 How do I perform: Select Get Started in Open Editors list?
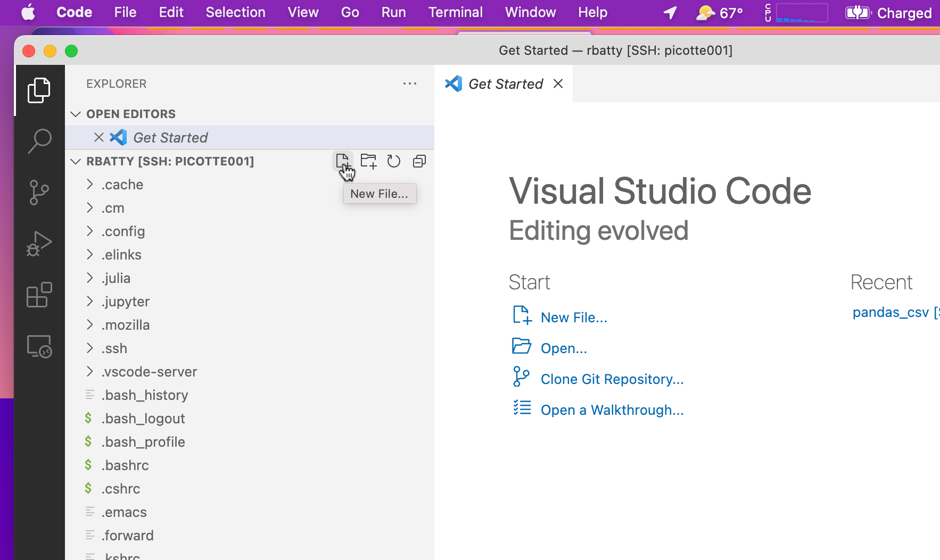click(x=250, y=138)
